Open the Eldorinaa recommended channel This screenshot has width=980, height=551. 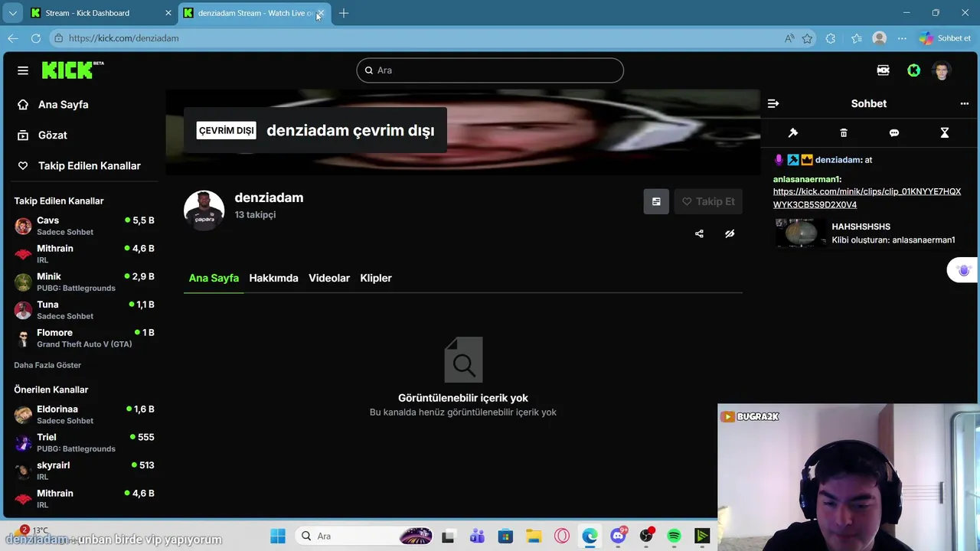click(84, 415)
